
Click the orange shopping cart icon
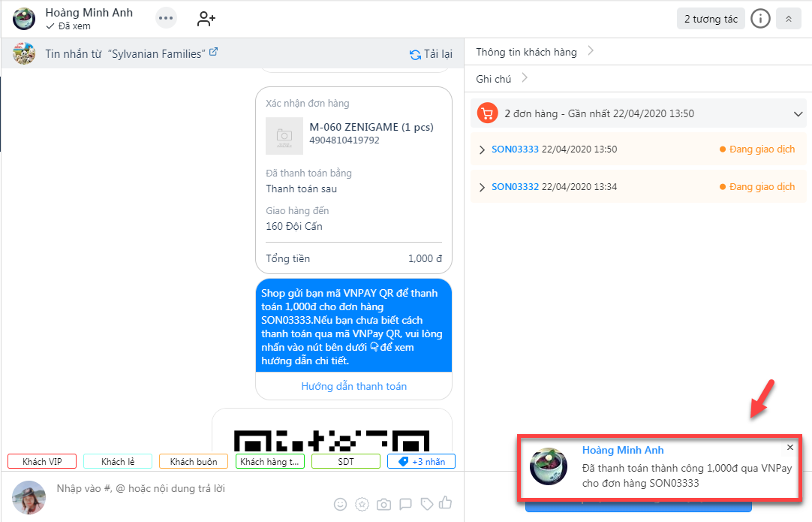tap(487, 113)
